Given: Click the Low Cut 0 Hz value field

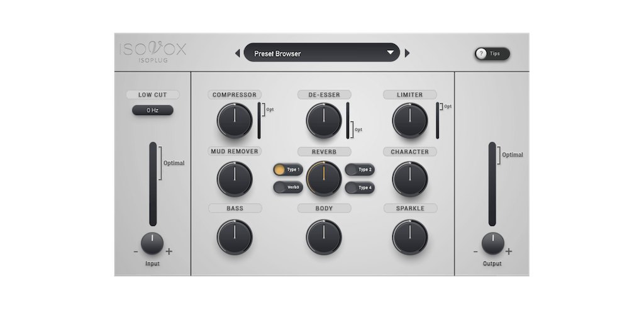Looking at the screenshot, I should 152,110.
